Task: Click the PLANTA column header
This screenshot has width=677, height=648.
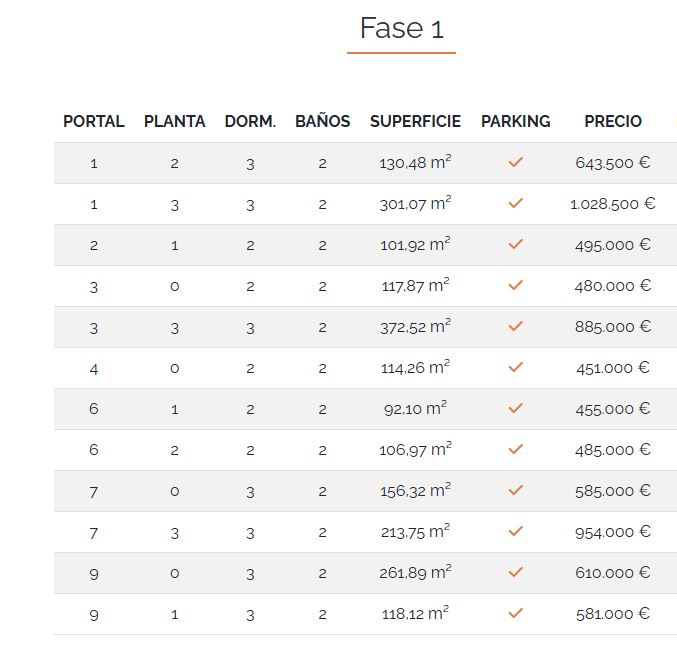Action: coord(175,121)
